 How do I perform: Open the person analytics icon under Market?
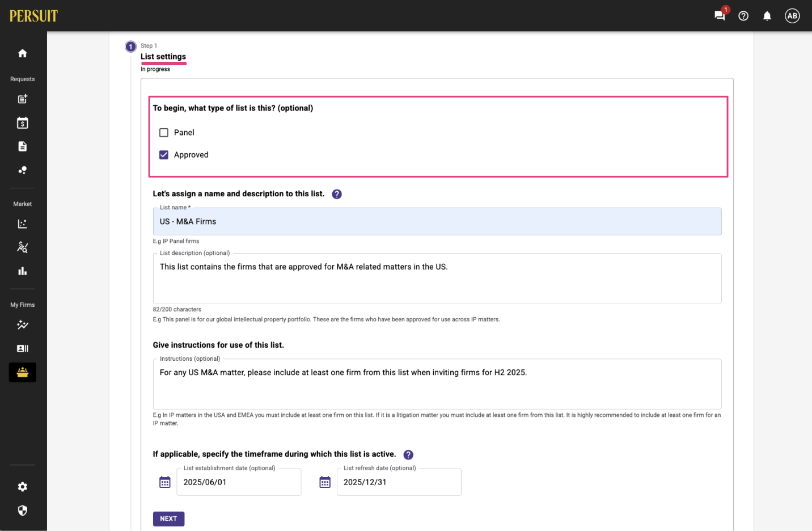23,247
